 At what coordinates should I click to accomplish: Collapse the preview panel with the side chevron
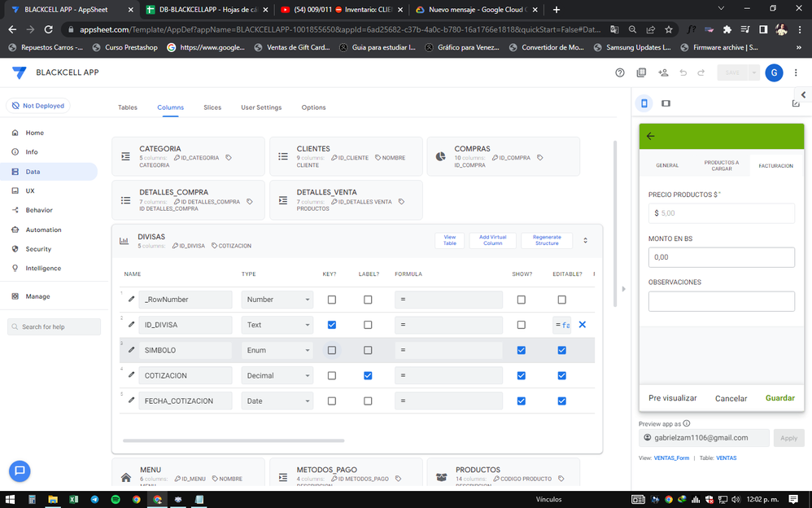803,95
